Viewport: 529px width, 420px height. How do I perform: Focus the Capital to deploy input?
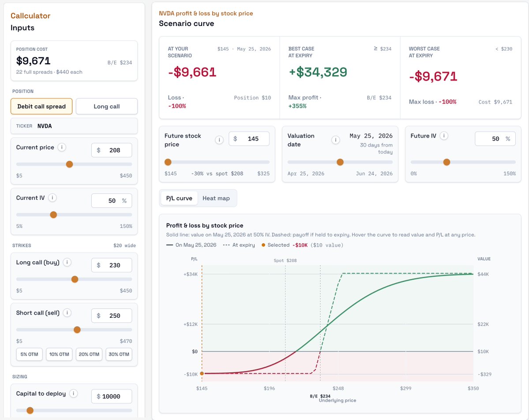[112, 396]
